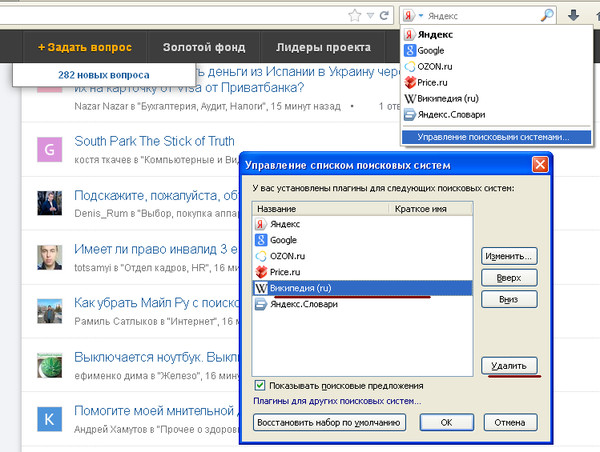Image resolution: width=600 pixels, height=452 pixels.
Task: Open the Лидеры проекта navigation tab
Action: pyautogui.click(x=323, y=47)
